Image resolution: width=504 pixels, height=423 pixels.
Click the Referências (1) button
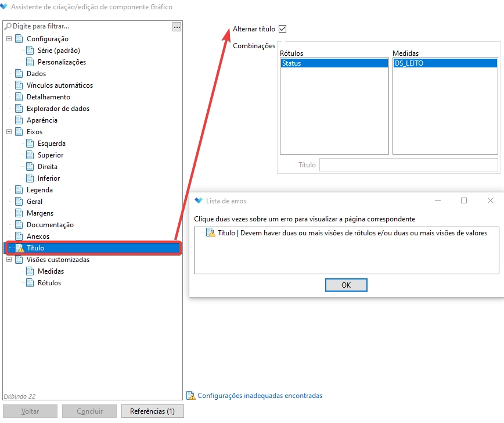(x=152, y=411)
